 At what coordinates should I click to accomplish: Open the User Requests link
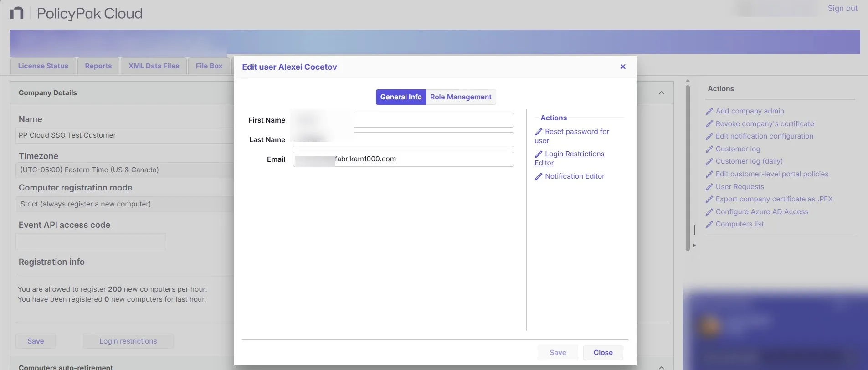740,187
